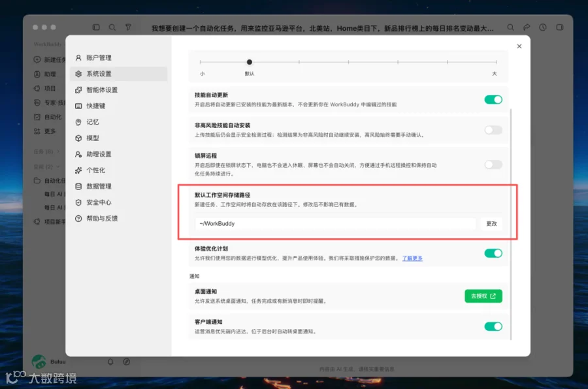Viewport: 588px width, 389px height.
Task: Click the 技能自动更新 heading text
Action: 211,95
